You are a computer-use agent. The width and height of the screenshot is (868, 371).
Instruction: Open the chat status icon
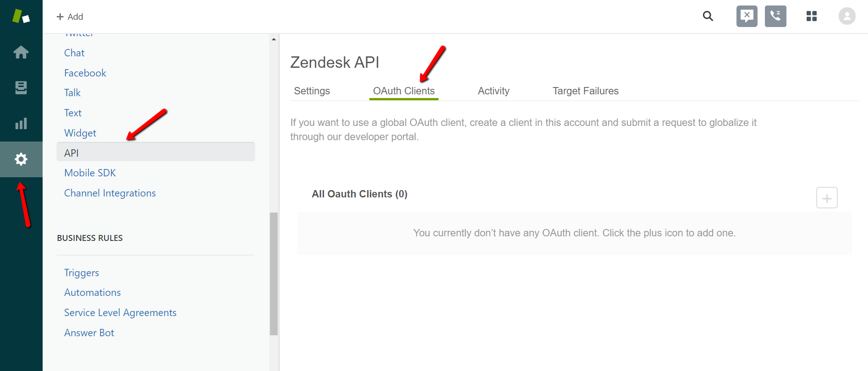pos(747,16)
